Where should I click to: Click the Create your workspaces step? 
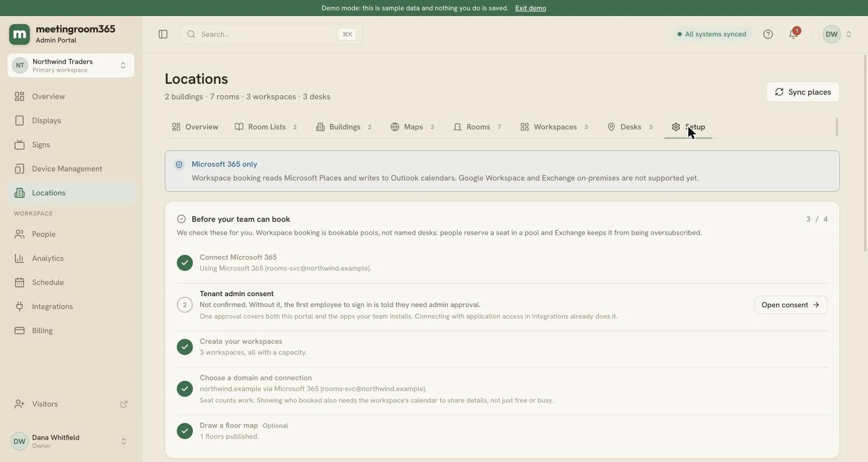pos(502,347)
